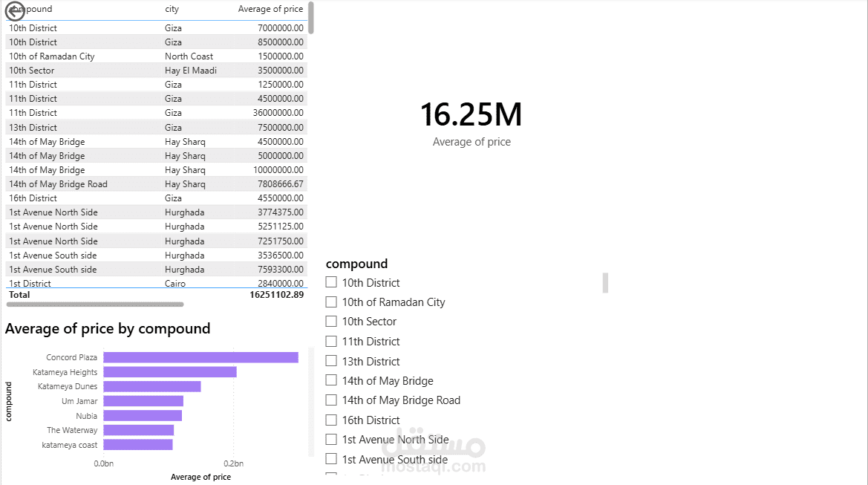
Task: Check the 16th District slicer option
Action: pos(331,420)
